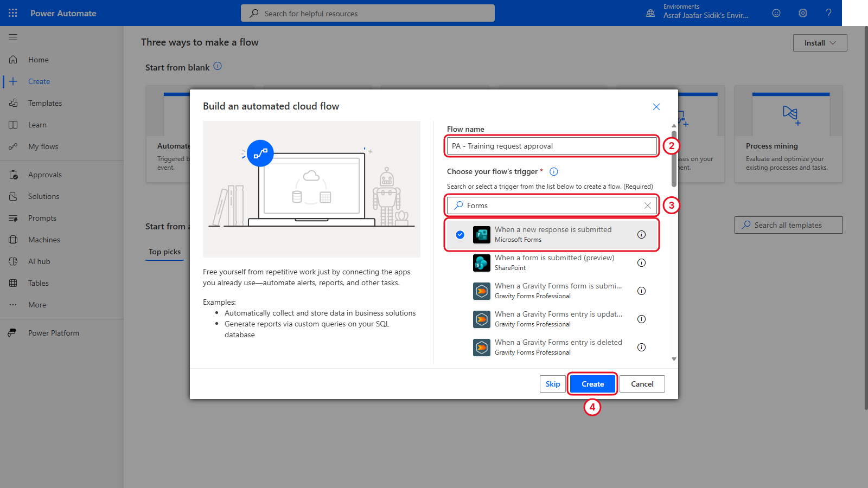Show info for Microsoft Forms trigger
Screen dimensions: 868x488
[641, 235]
